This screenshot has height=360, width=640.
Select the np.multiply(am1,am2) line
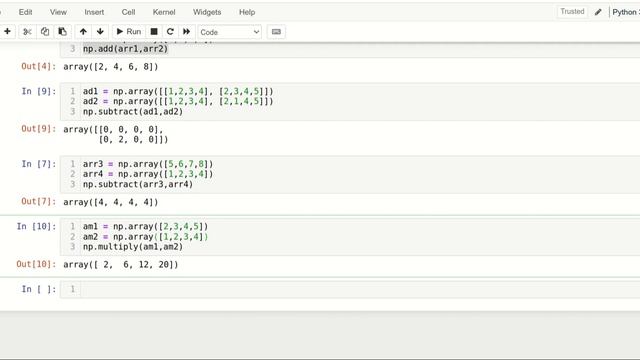coord(133,247)
